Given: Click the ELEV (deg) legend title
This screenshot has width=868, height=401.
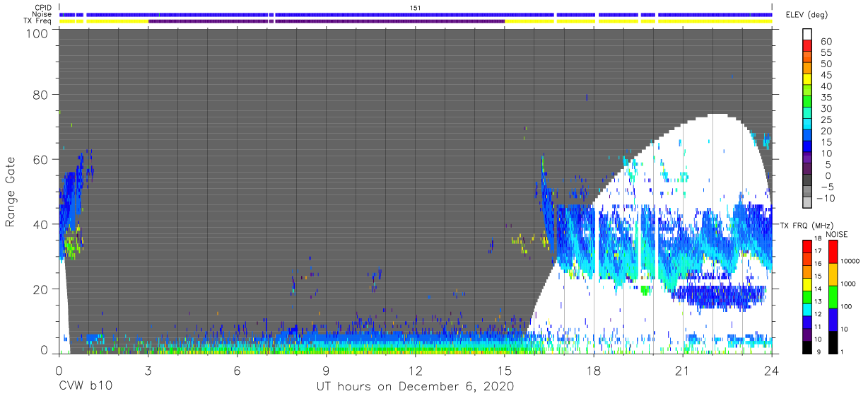Looking at the screenshot, I should [807, 14].
